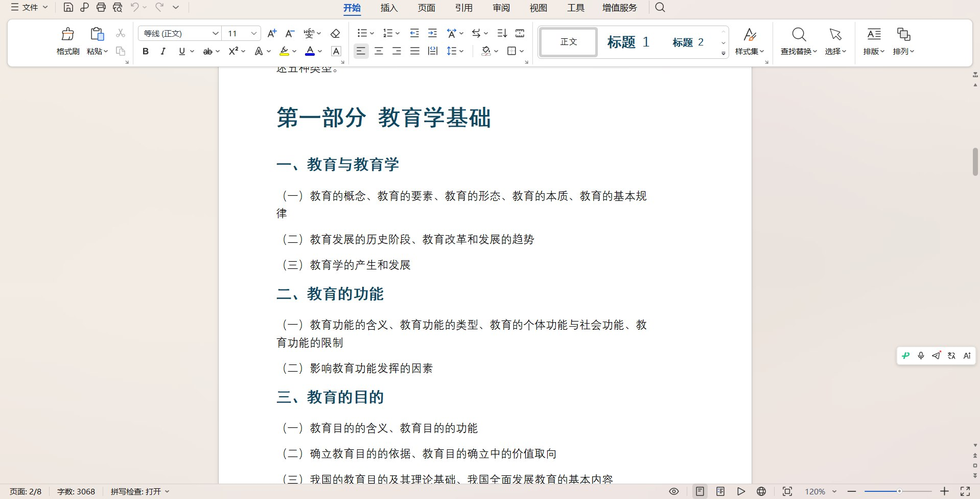
Task: Click the Clear formatting eraser icon
Action: click(335, 33)
